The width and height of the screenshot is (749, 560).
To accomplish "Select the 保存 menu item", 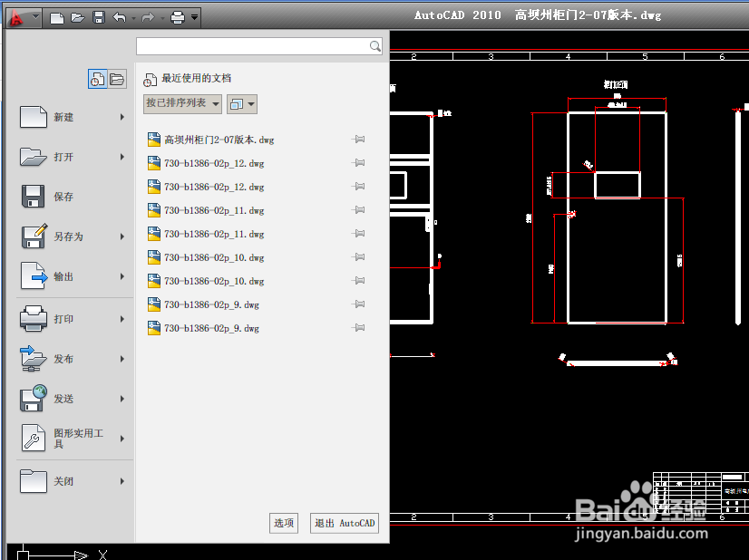I will tap(72, 197).
